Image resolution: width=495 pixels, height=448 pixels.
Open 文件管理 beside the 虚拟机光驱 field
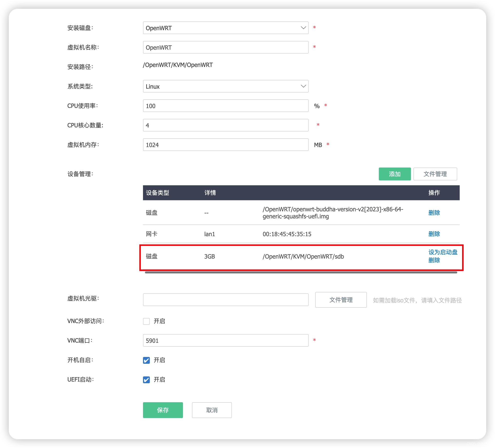341,300
